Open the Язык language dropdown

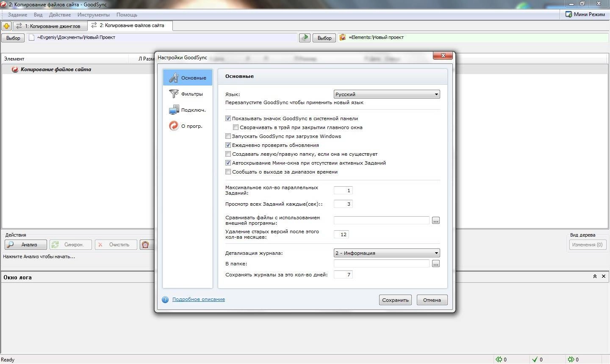387,94
